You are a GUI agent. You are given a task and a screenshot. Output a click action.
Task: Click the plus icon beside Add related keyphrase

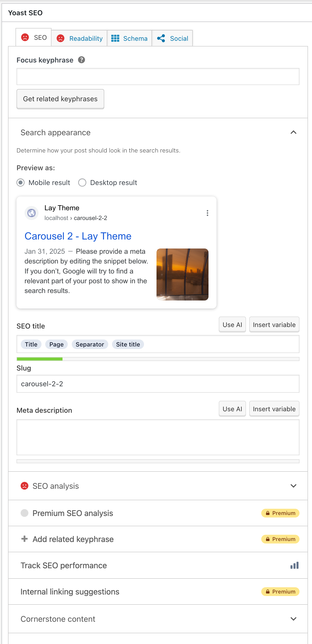(24, 539)
